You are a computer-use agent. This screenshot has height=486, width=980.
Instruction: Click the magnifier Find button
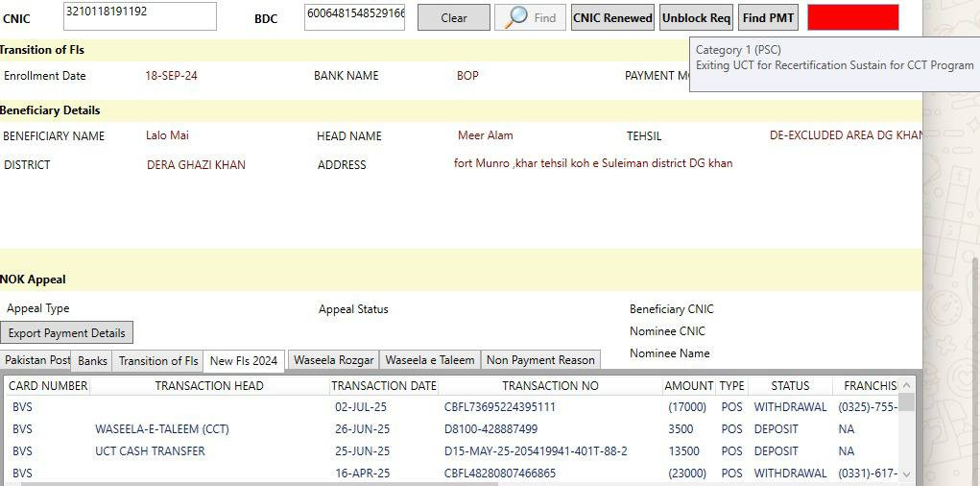click(x=531, y=17)
